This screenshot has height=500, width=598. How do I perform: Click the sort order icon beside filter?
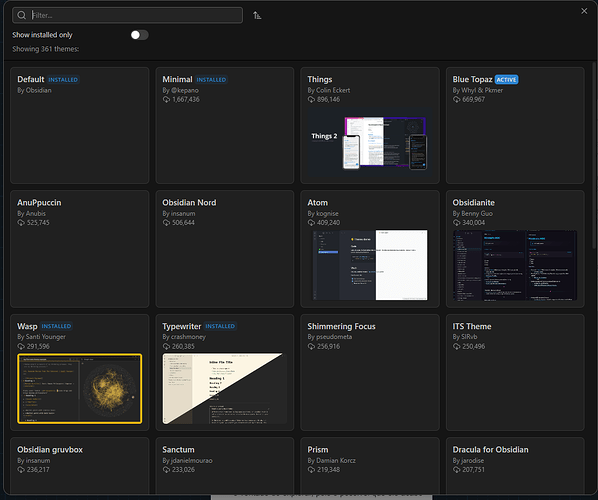click(257, 15)
